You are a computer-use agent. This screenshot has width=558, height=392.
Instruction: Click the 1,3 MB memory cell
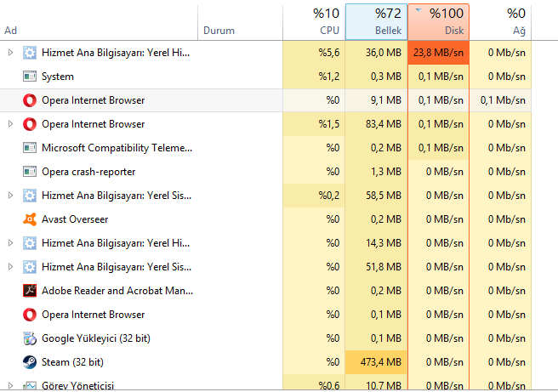coord(376,172)
